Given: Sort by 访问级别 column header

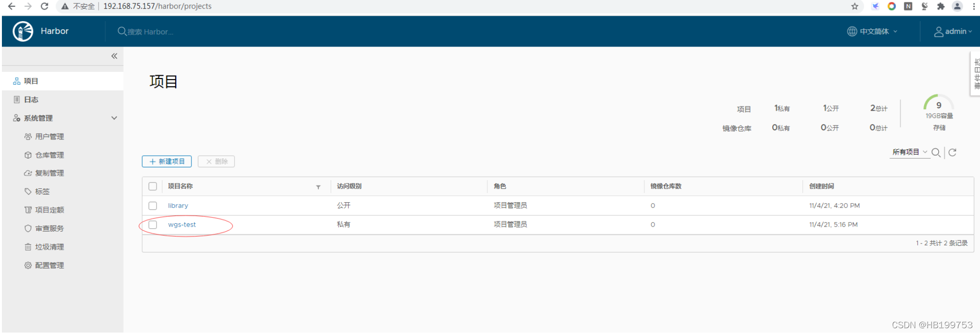Looking at the screenshot, I should click(x=349, y=186).
